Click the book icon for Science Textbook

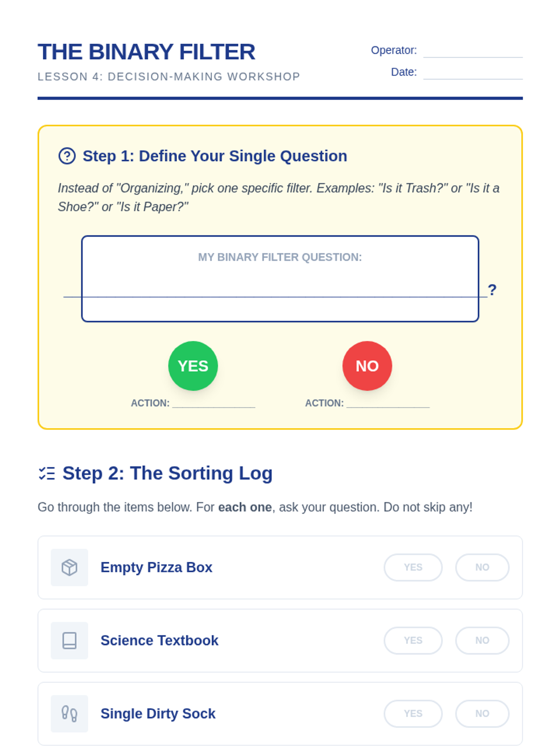point(70,641)
